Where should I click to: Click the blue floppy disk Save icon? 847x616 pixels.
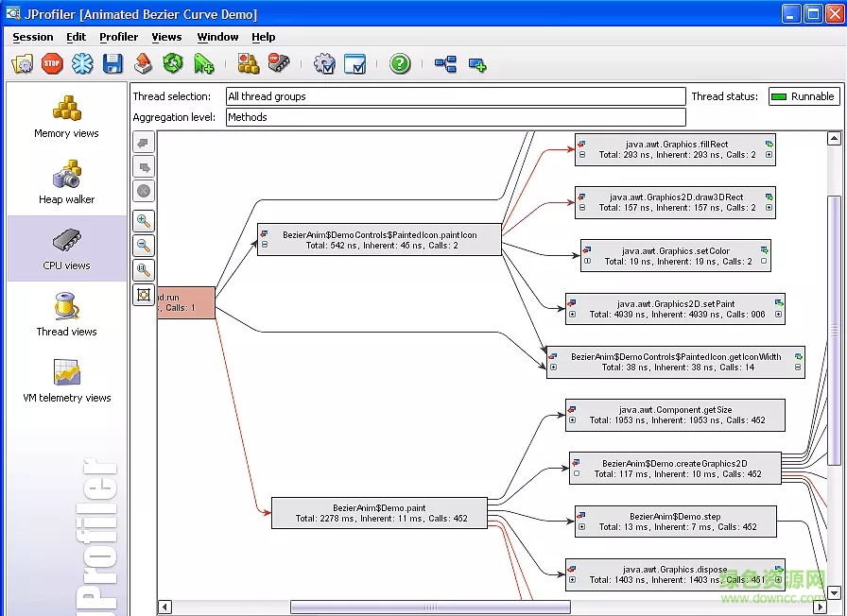point(112,64)
